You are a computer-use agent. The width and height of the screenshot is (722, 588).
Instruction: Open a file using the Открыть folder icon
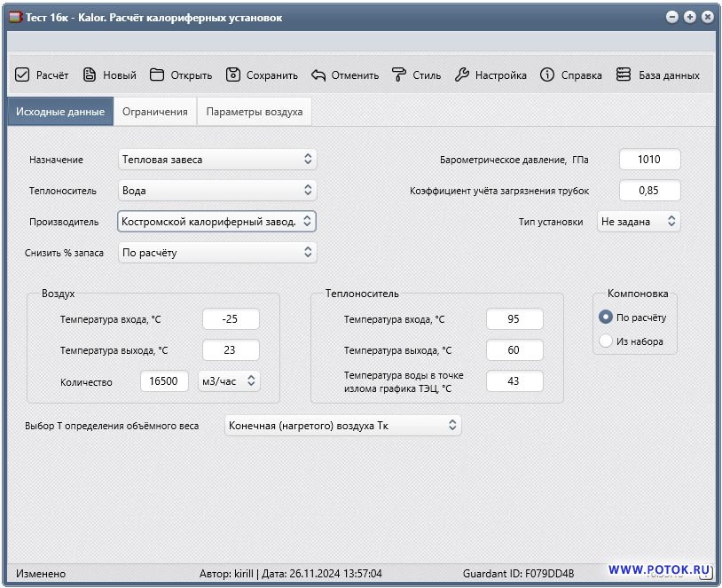coord(157,75)
